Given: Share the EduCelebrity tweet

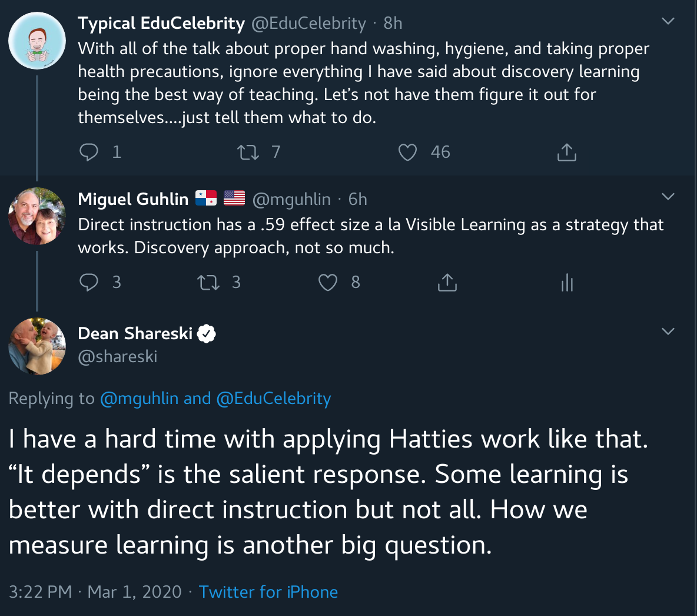Looking at the screenshot, I should [x=566, y=153].
